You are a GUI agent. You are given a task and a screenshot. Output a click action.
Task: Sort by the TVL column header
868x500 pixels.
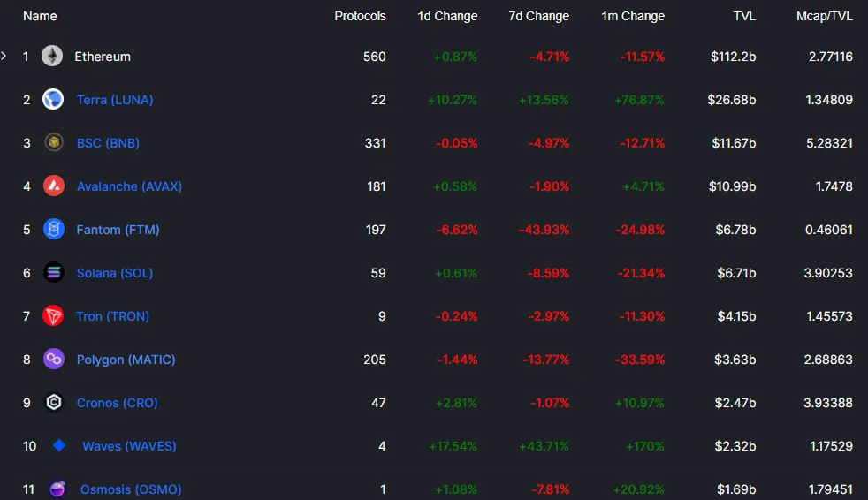click(744, 16)
